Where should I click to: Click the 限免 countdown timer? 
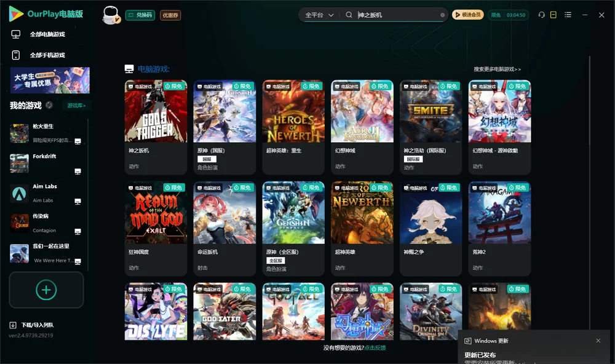pyautogui.click(x=508, y=15)
